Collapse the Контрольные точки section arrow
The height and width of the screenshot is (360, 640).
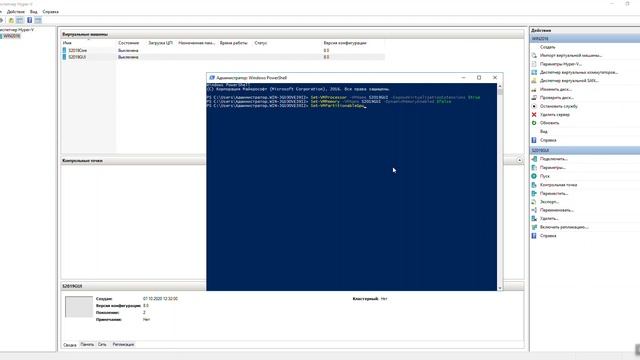click(519, 160)
